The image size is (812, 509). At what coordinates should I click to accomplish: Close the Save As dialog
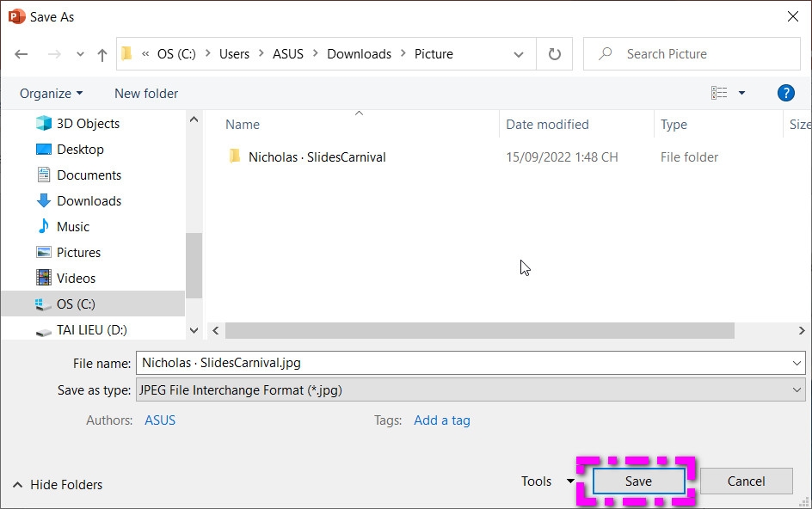tap(793, 16)
